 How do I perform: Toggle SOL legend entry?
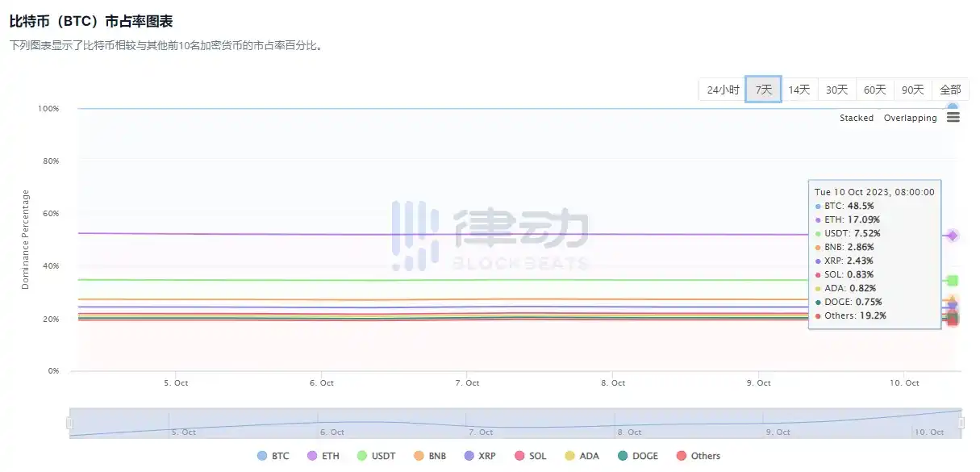(x=530, y=456)
